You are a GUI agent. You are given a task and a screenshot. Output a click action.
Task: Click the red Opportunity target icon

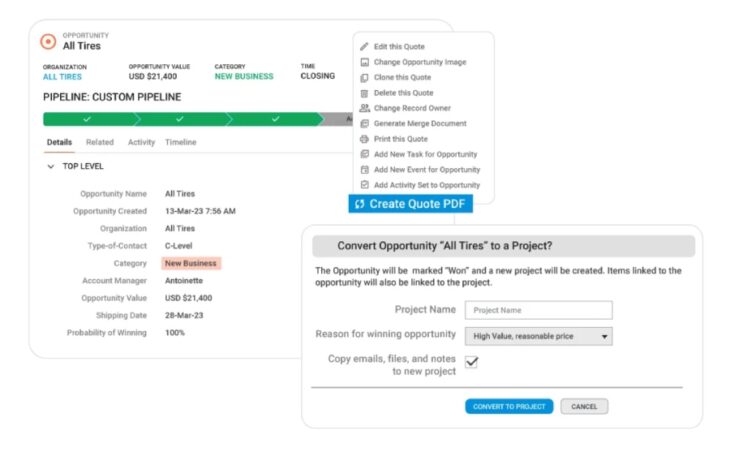(48, 41)
